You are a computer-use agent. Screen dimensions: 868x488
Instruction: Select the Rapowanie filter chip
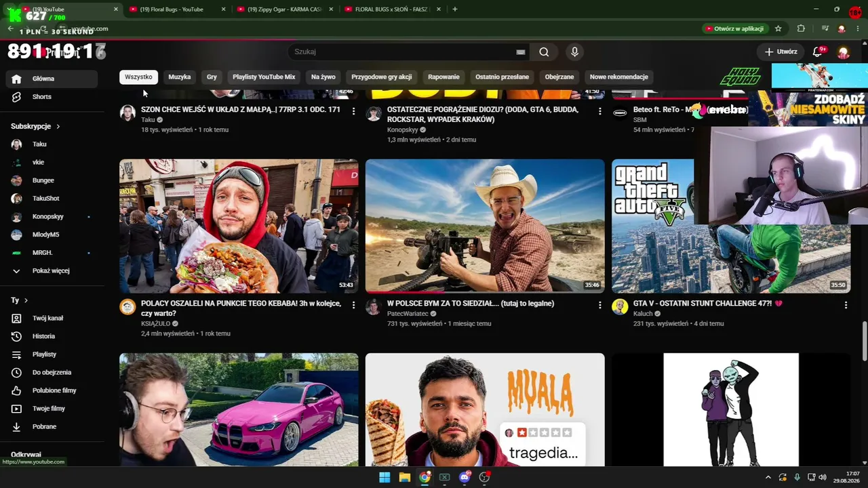coord(443,77)
